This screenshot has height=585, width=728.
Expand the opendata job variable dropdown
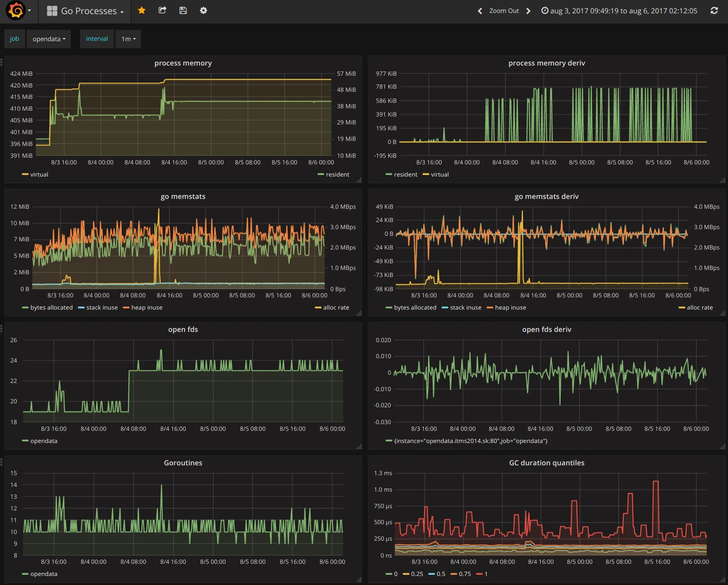pos(49,39)
